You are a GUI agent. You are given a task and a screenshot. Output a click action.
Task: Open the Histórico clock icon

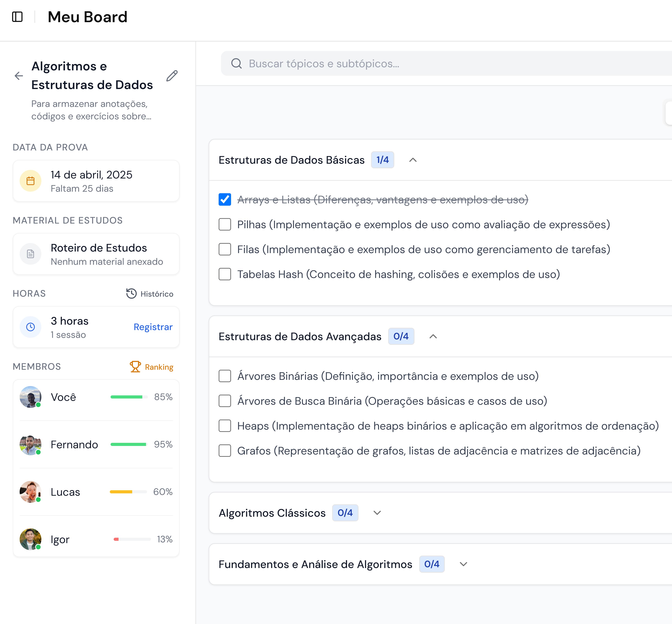131,293
